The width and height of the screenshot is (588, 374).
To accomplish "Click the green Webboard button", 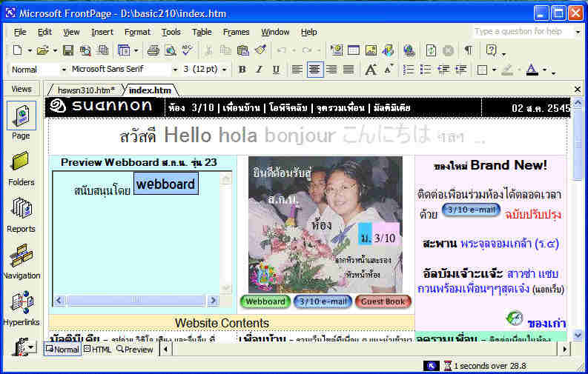I will pos(265,301).
